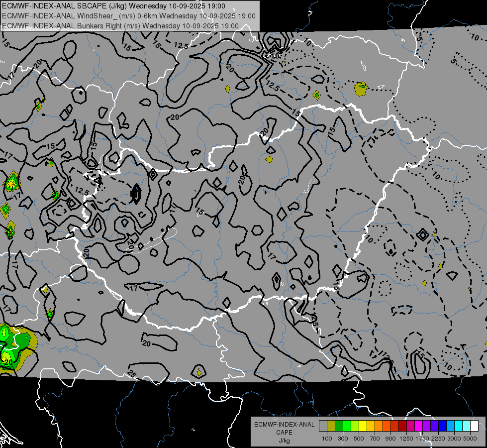Select the cyan swatch after 3000
Image resolution: width=487 pixels, height=448 pixels.
point(459,426)
